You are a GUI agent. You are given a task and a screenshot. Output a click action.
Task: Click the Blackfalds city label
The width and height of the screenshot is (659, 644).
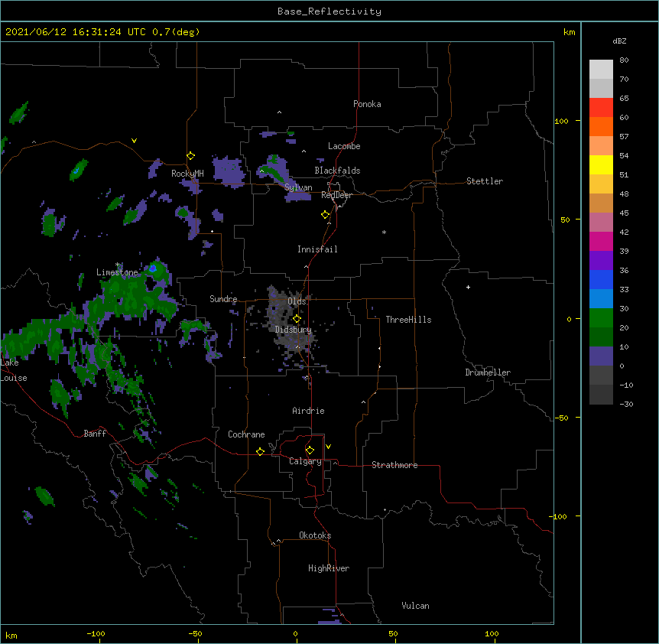(x=337, y=171)
